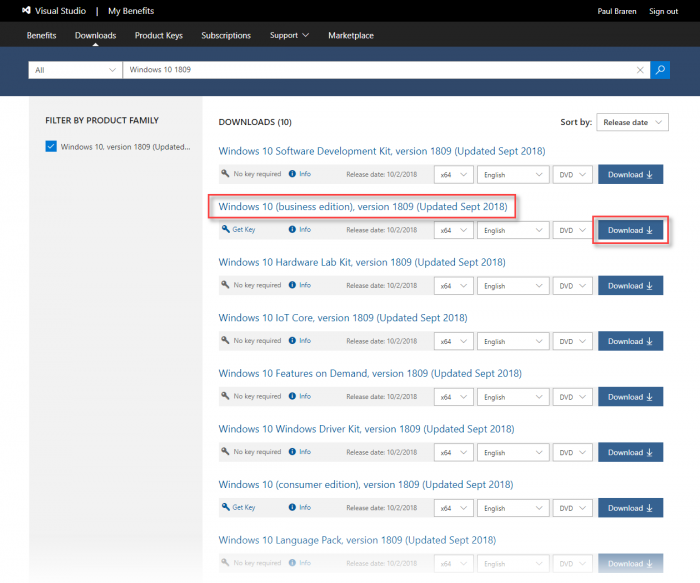Click the key icon for Software Development Kit row
This screenshot has height=583, width=700.
[225, 174]
